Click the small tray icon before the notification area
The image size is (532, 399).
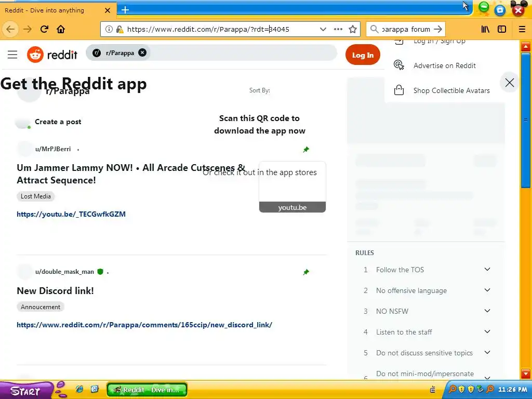click(x=433, y=390)
